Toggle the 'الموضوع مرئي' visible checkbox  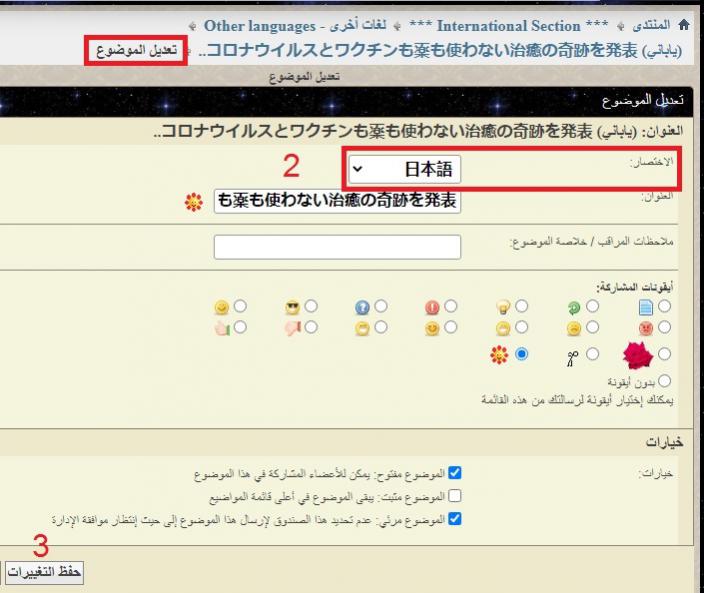click(x=454, y=518)
